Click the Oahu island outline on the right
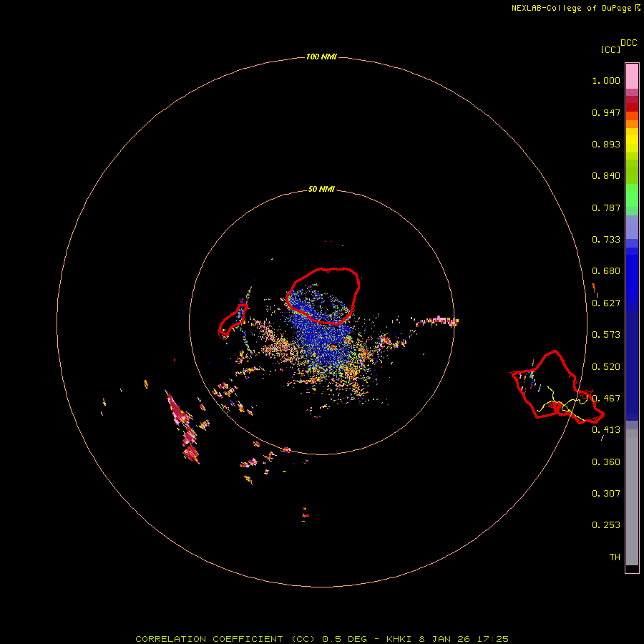 coord(557,387)
